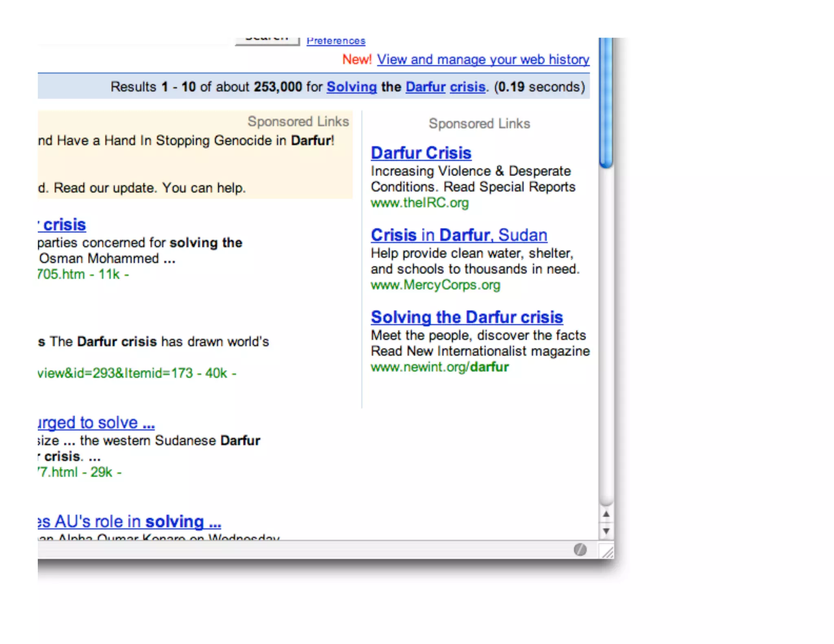
Task: Click 'Solving' in the results summary bar
Action: [x=351, y=87]
